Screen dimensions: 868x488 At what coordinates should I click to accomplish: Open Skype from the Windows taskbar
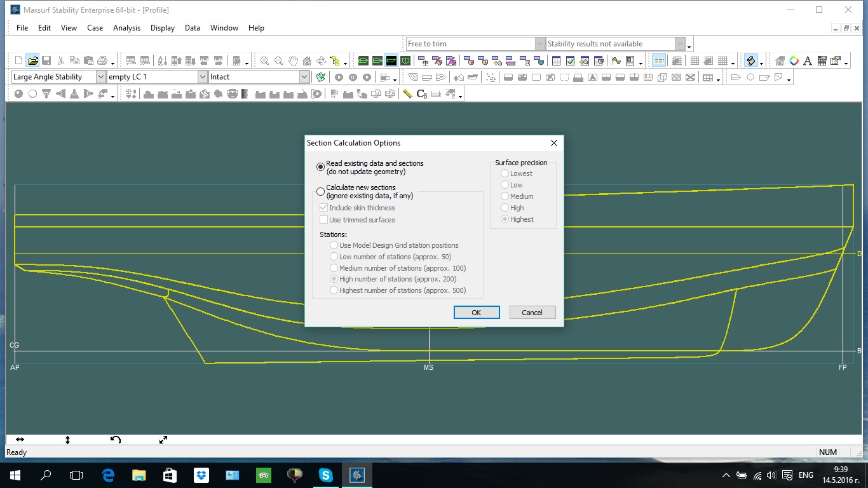pyautogui.click(x=326, y=475)
